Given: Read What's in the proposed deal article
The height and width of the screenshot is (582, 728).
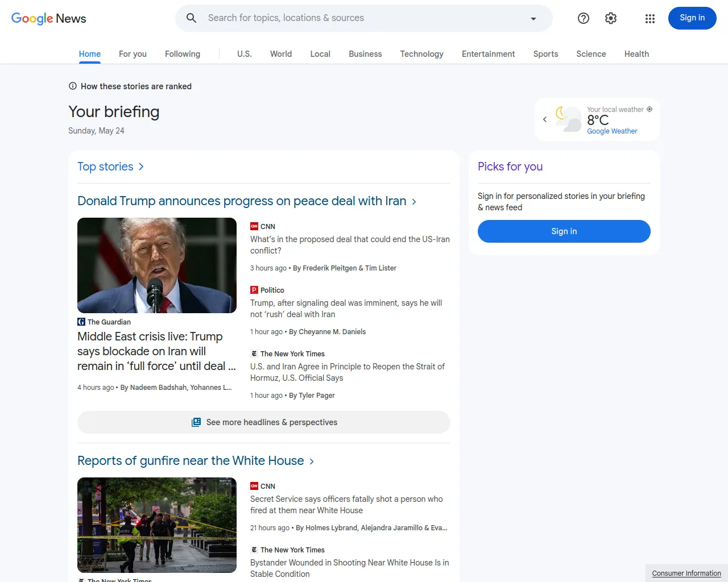Looking at the screenshot, I should point(350,245).
